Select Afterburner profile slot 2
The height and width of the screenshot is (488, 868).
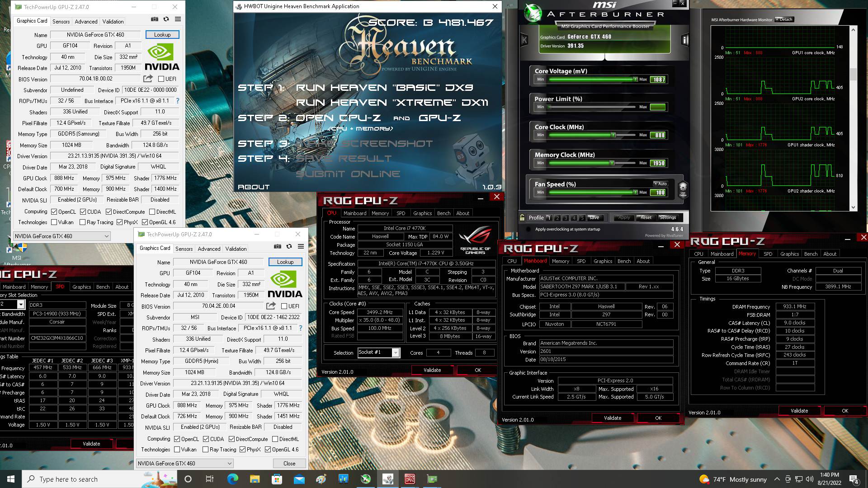(x=557, y=218)
